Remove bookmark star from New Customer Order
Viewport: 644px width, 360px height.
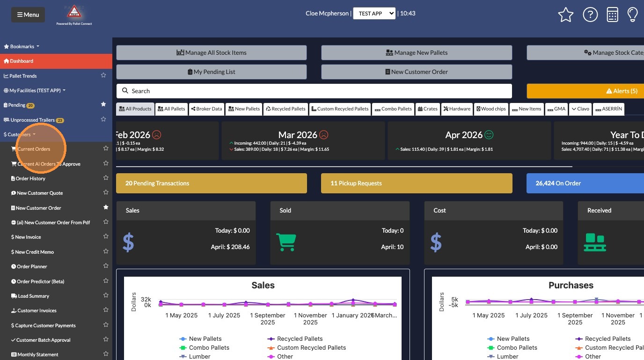[106, 207]
